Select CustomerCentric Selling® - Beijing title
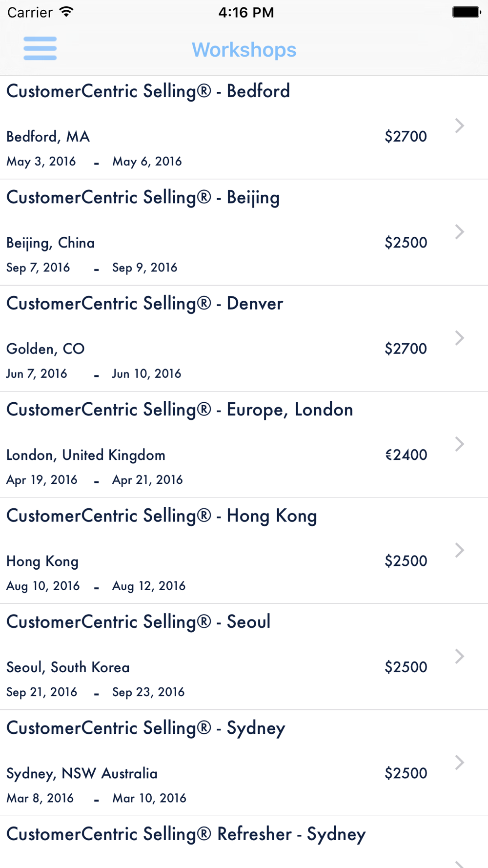The width and height of the screenshot is (488, 868). point(143,198)
